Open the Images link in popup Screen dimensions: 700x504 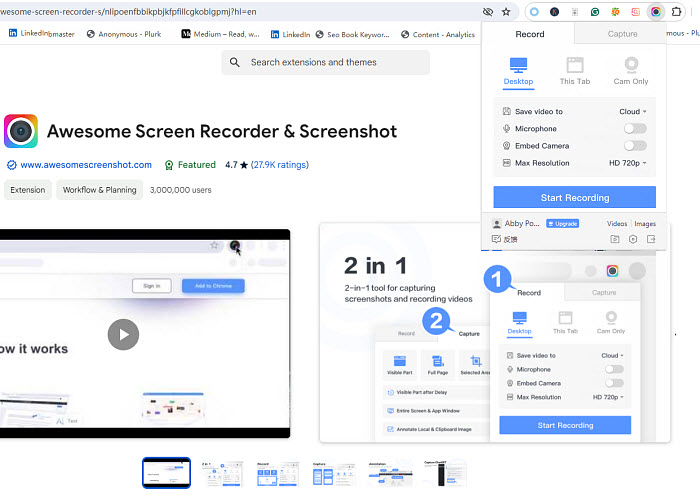(x=645, y=224)
